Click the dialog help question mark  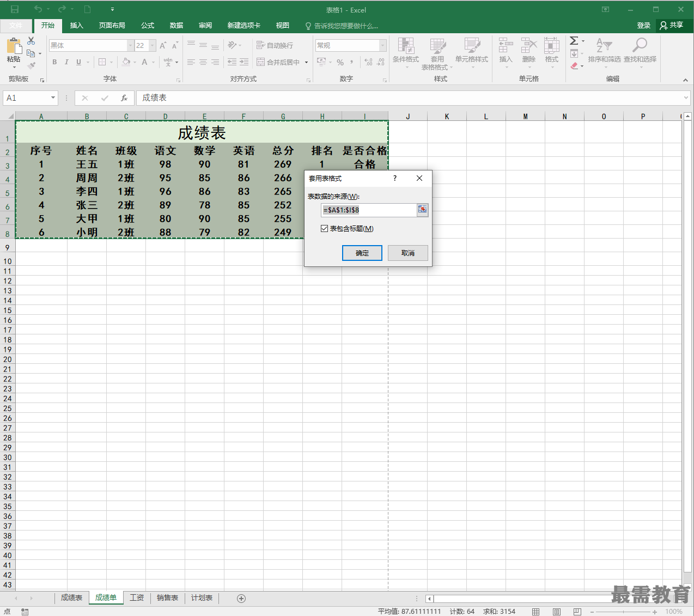click(395, 178)
